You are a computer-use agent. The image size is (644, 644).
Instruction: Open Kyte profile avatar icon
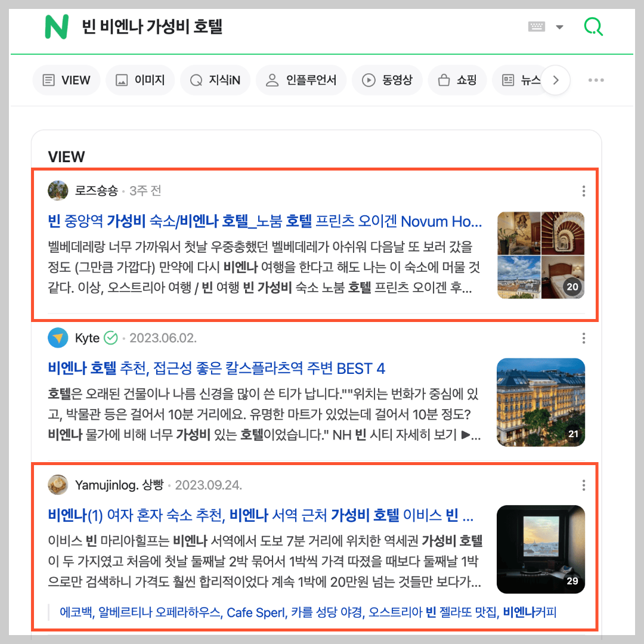(58, 338)
